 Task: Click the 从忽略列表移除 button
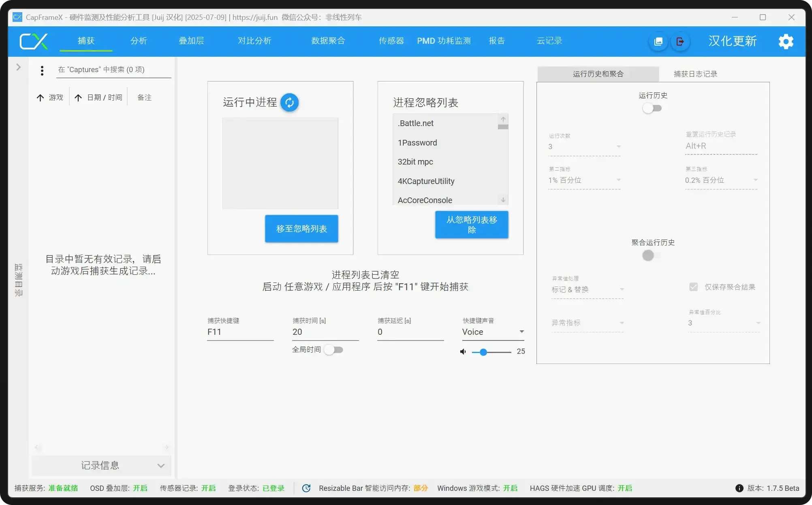point(472,225)
